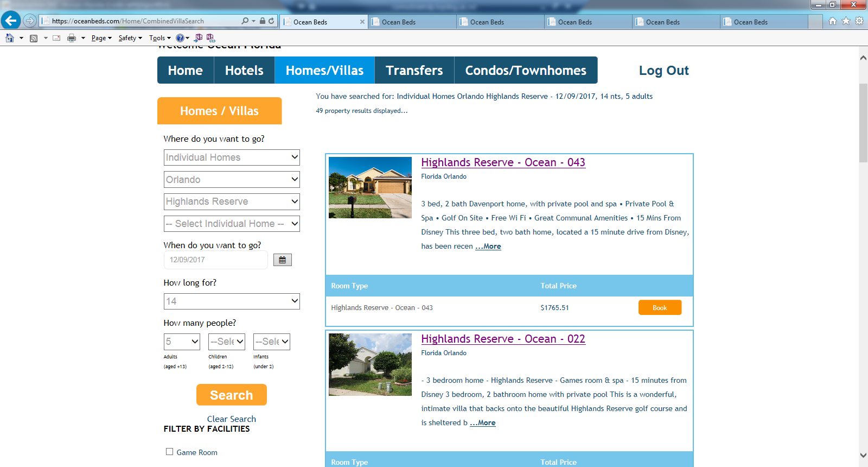Open the Tools menu in command bar
This screenshot has width=868, height=467.
click(160, 38)
